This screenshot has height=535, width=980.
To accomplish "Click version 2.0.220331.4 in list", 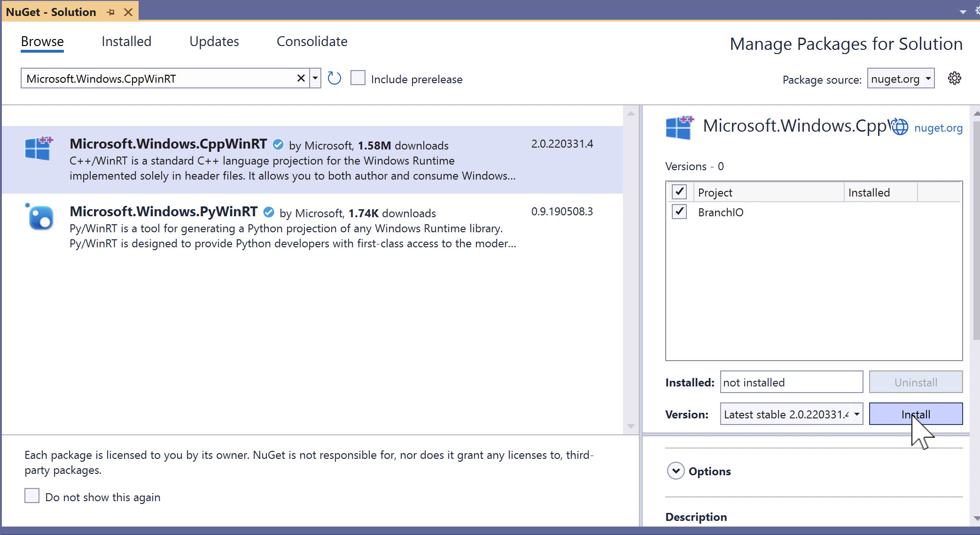I will (562, 144).
